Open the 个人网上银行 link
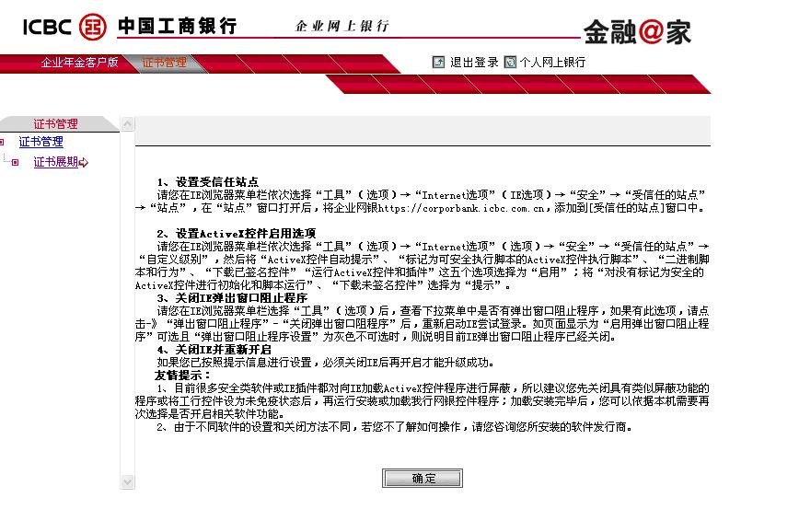 click(552, 63)
